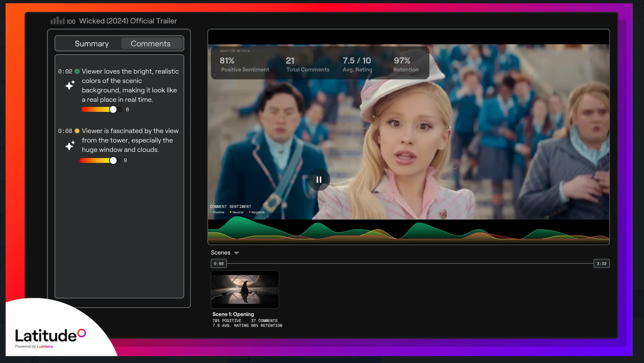This screenshot has height=363, width=644.
Task: Click the comment sentiment waveform chart
Action: (409, 230)
